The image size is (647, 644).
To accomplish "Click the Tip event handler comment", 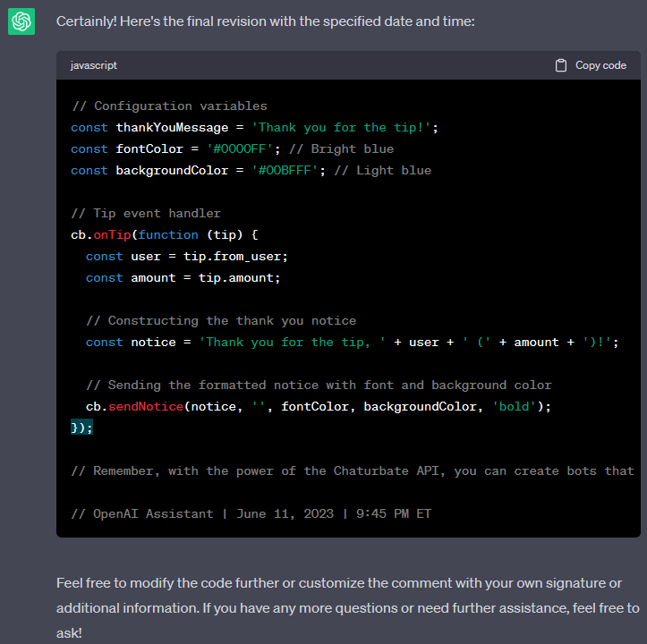I will 146,213.
